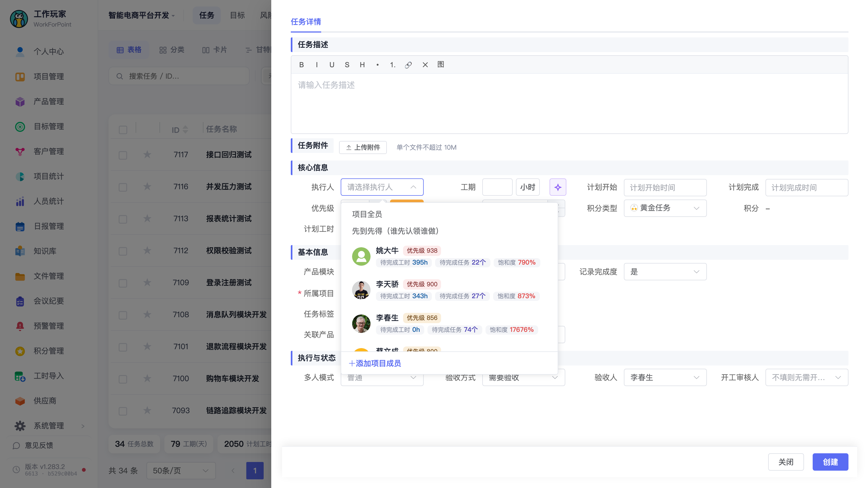
Task: Open 积分管理 in sidebar
Action: pos(49,351)
